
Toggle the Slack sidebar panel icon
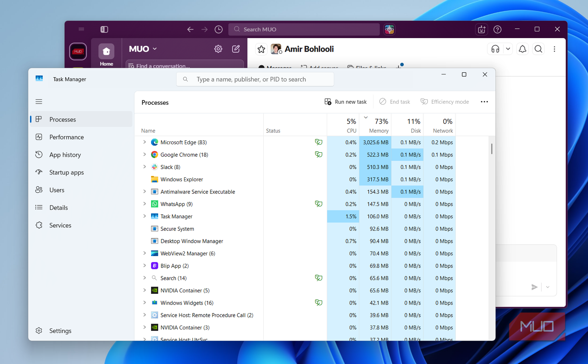tap(104, 29)
